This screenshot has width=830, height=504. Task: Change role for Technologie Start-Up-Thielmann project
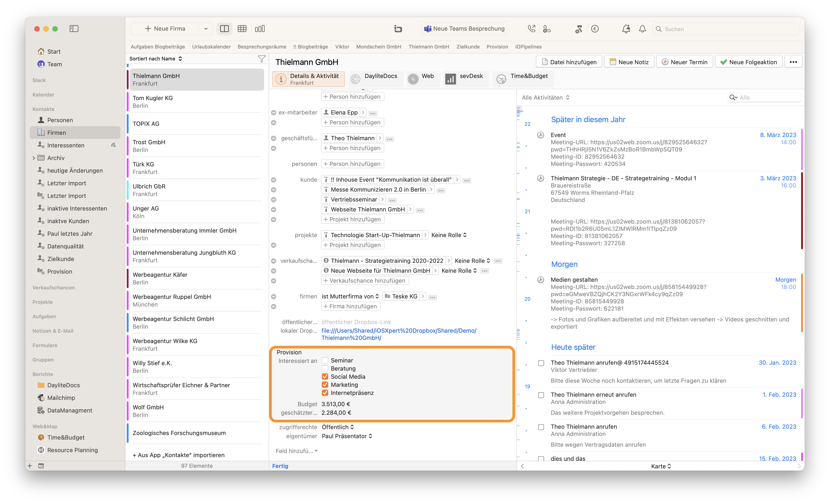(x=449, y=235)
